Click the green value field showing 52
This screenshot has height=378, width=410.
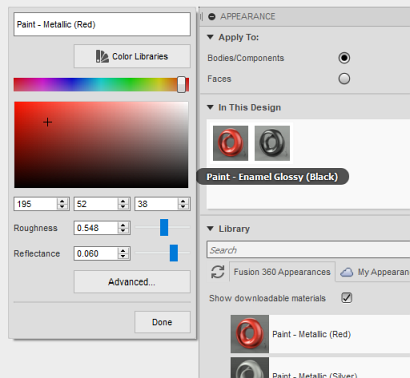(x=96, y=204)
